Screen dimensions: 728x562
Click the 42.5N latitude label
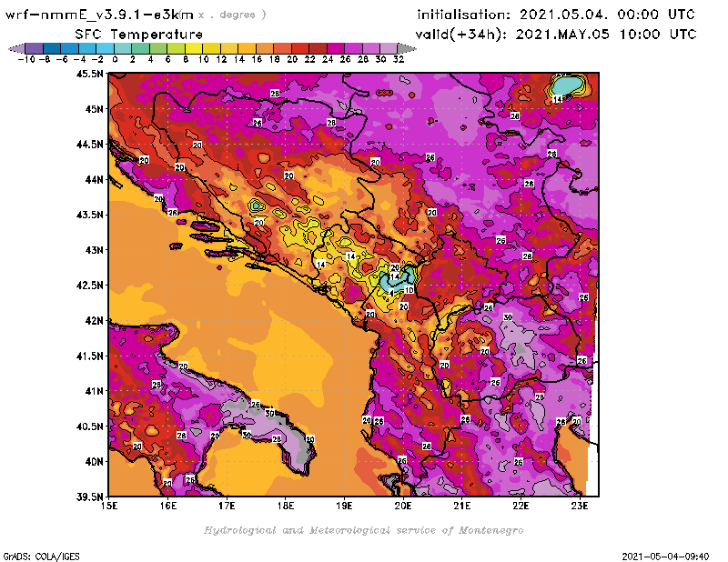coord(89,286)
